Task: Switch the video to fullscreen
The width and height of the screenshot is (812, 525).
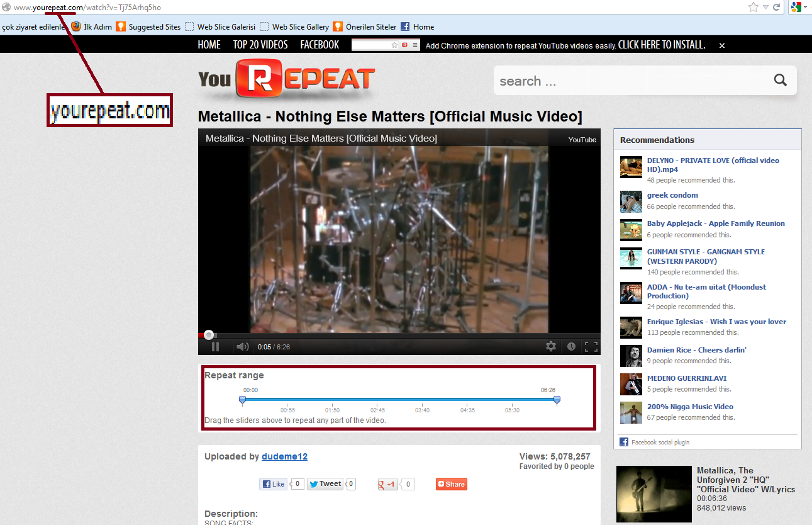Action: [591, 346]
